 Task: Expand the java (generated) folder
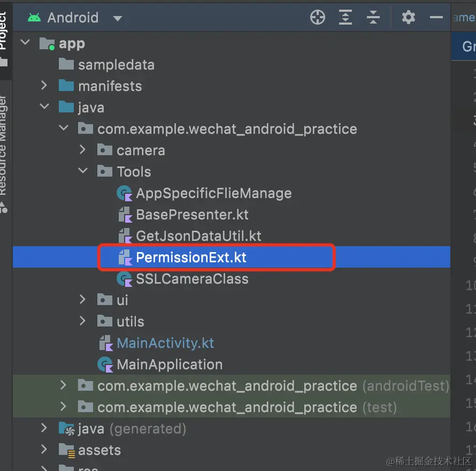tap(44, 428)
